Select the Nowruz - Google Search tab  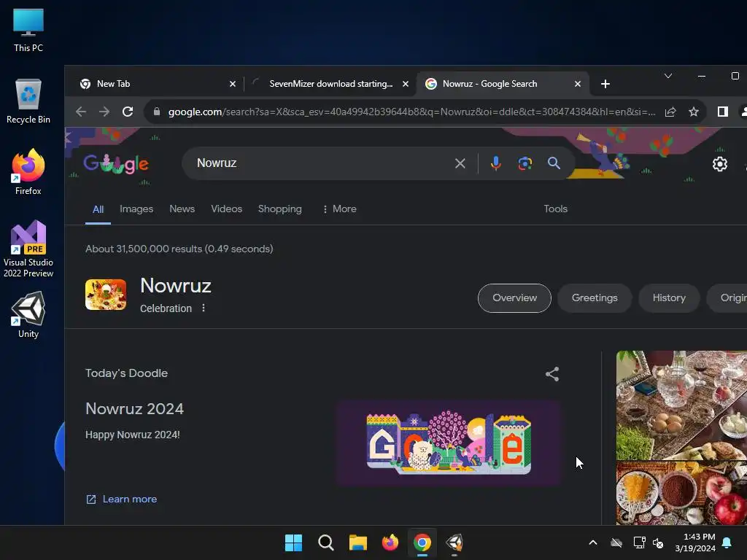coord(503,84)
